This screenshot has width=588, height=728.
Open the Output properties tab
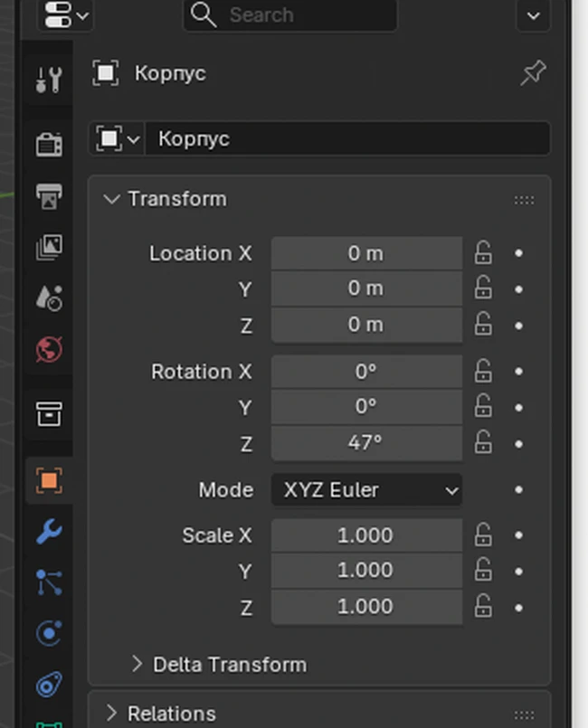[49, 195]
